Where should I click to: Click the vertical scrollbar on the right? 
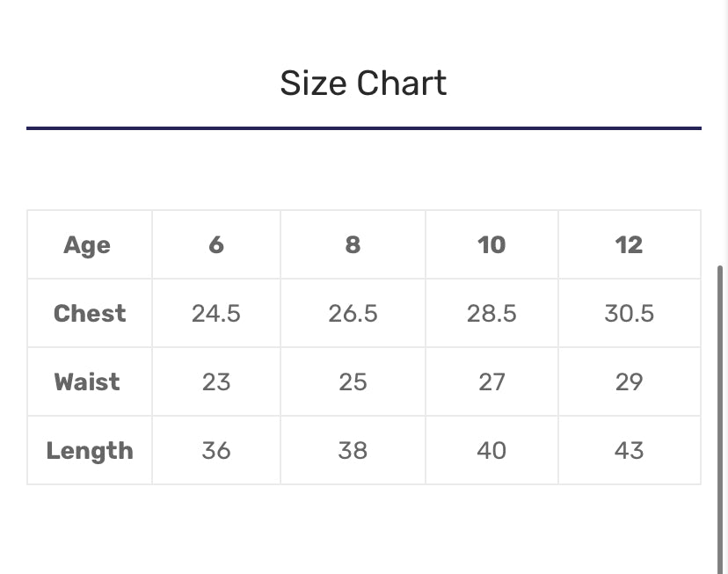722,413
